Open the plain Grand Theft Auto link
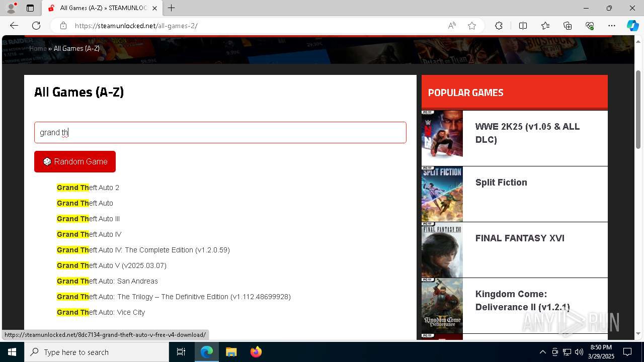The image size is (644, 362). click(x=85, y=203)
